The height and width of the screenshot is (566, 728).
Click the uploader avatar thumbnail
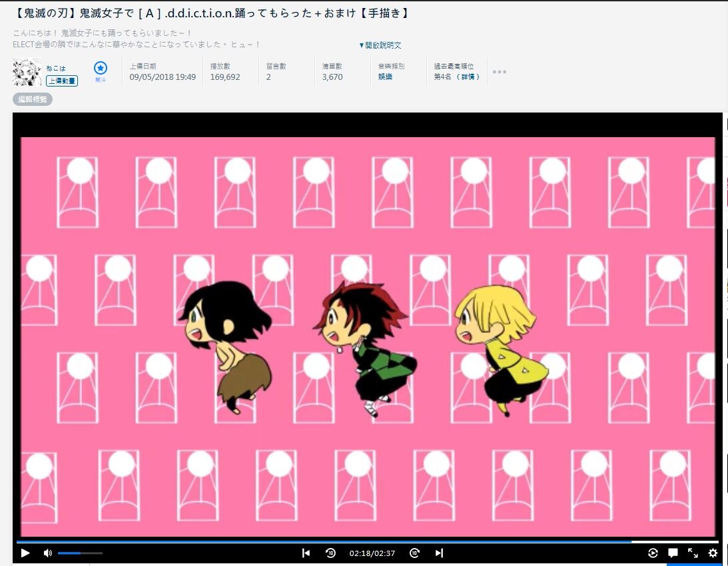(27, 72)
